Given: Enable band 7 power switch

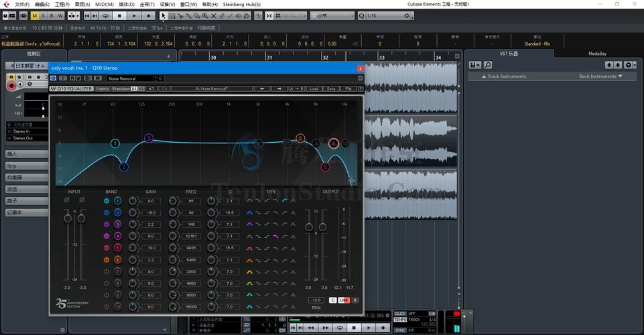Looking at the screenshot, I should 107,272.
